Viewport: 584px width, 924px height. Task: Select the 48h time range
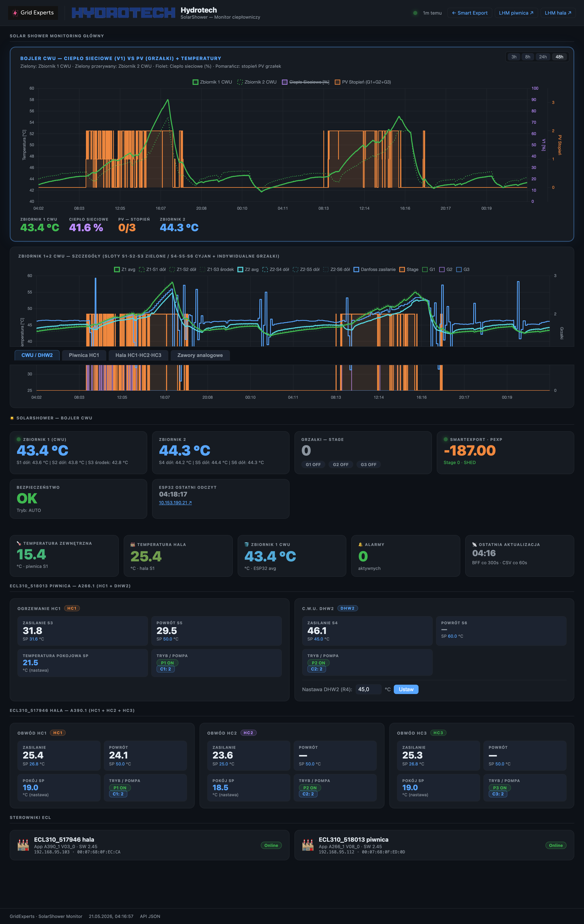pos(559,57)
